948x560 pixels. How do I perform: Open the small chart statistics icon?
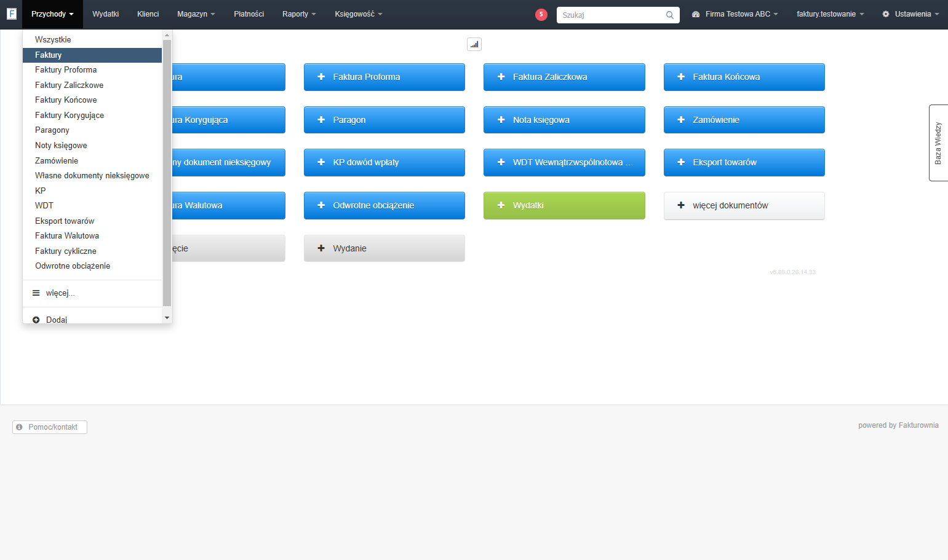[474, 44]
